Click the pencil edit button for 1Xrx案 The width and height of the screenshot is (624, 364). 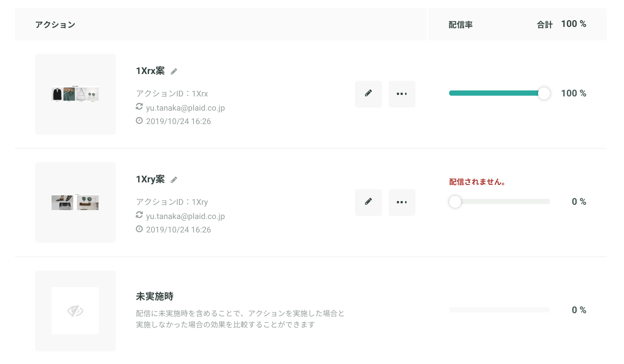[x=368, y=94]
